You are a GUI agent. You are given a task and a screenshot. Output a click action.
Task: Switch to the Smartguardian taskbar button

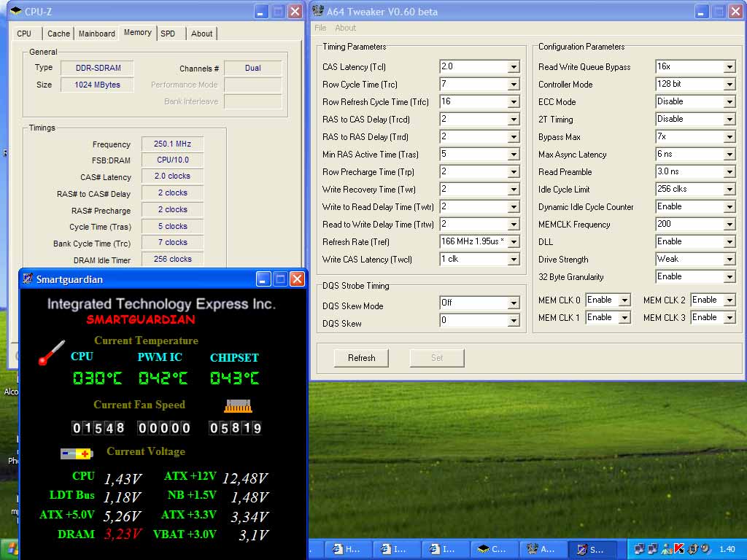point(592,549)
